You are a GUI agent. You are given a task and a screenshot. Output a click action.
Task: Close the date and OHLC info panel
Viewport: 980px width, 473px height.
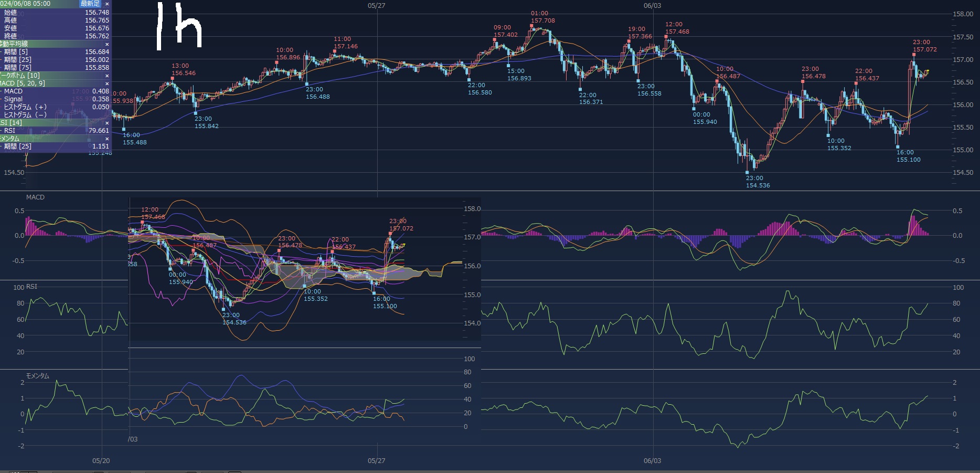point(107,4)
